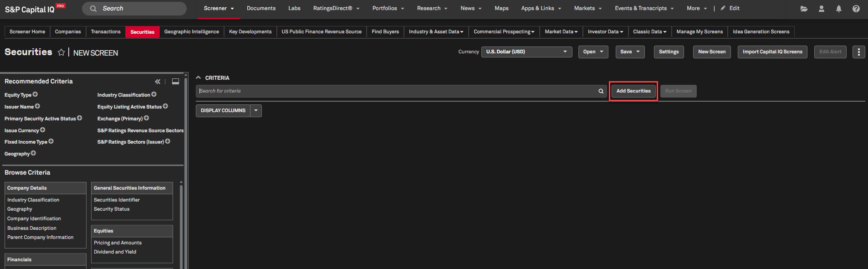Add Issuer Name criteria with plus icon
868x269 pixels.
pyautogui.click(x=37, y=106)
